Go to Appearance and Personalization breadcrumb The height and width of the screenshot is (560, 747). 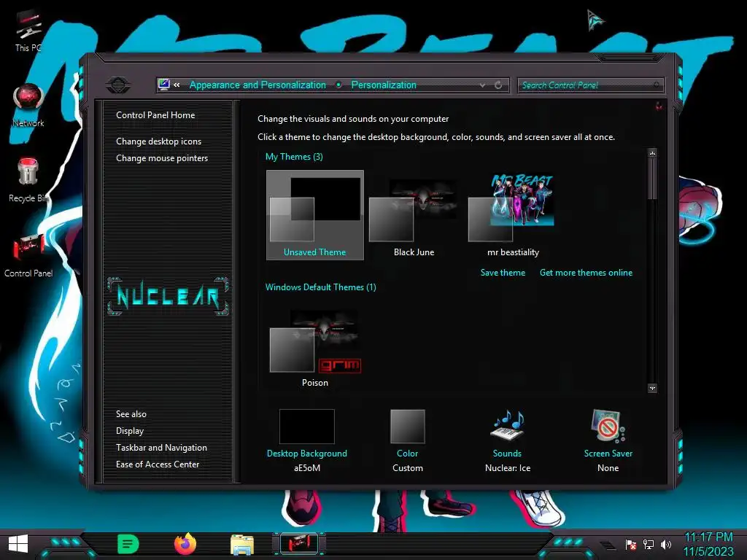coord(258,85)
